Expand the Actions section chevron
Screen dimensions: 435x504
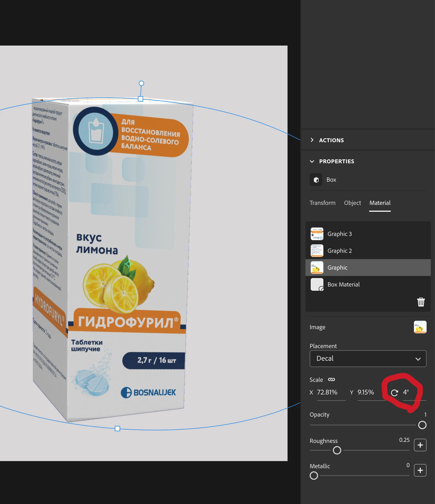pos(312,140)
